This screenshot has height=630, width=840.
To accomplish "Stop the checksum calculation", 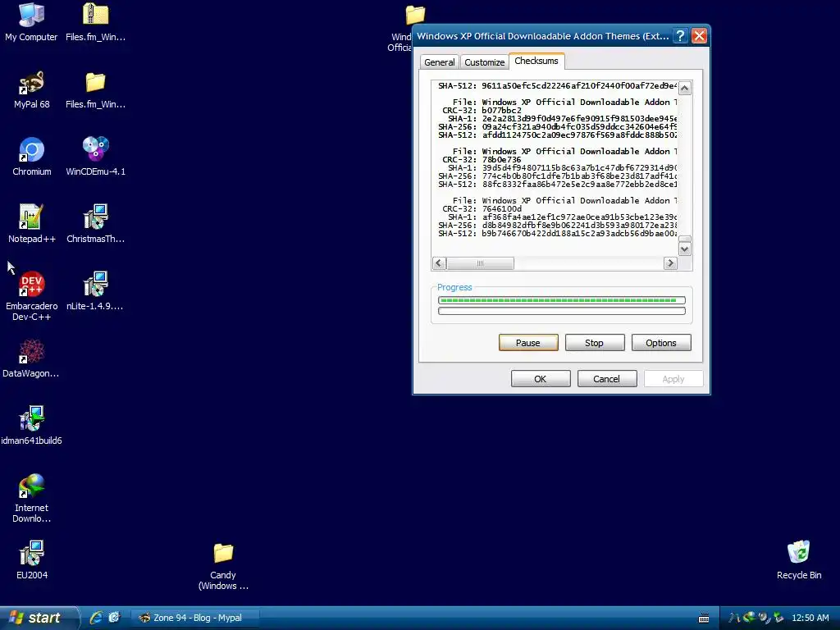I will pos(594,343).
